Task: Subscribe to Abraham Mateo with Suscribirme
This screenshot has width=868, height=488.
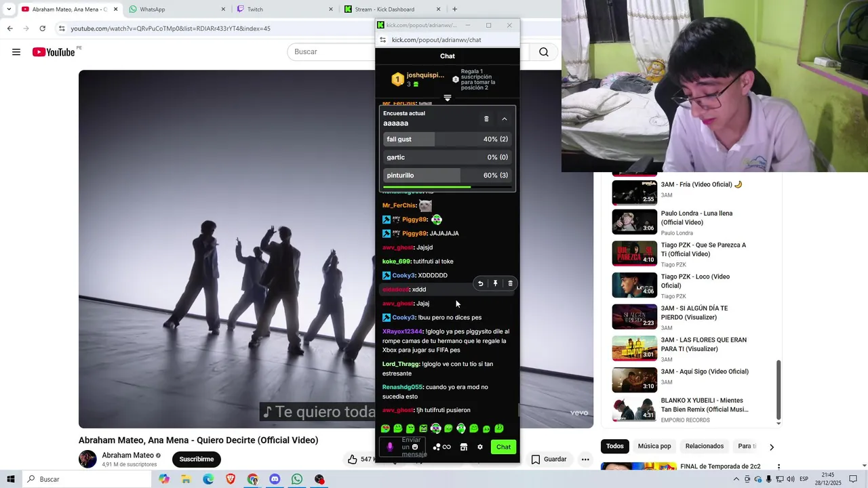Action: 197,459
